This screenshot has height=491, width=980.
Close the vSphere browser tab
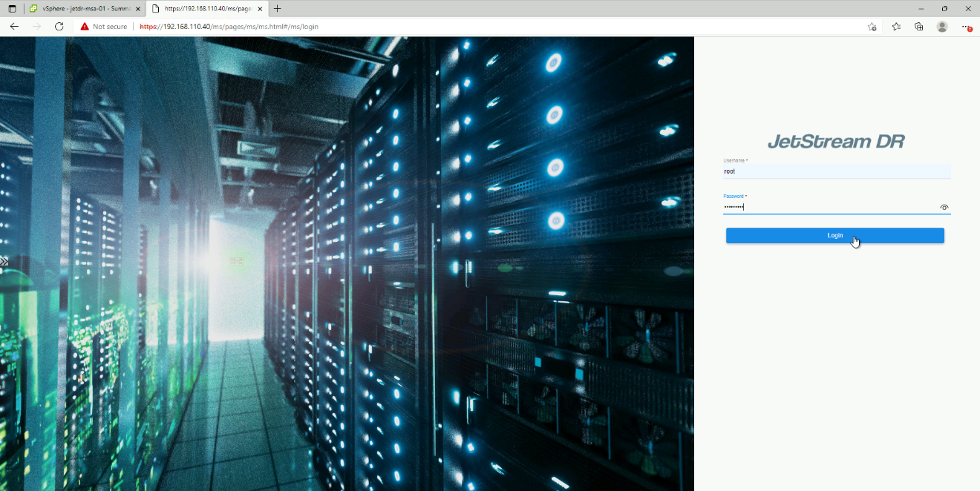click(138, 9)
